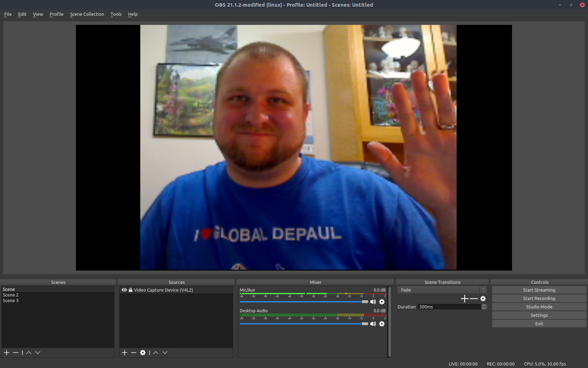
Task: Toggle lock on Video Capture Device
Action: tap(131, 290)
